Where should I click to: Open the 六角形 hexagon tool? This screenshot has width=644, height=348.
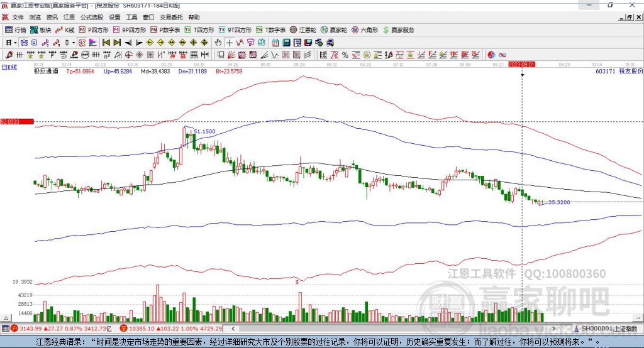pos(365,30)
